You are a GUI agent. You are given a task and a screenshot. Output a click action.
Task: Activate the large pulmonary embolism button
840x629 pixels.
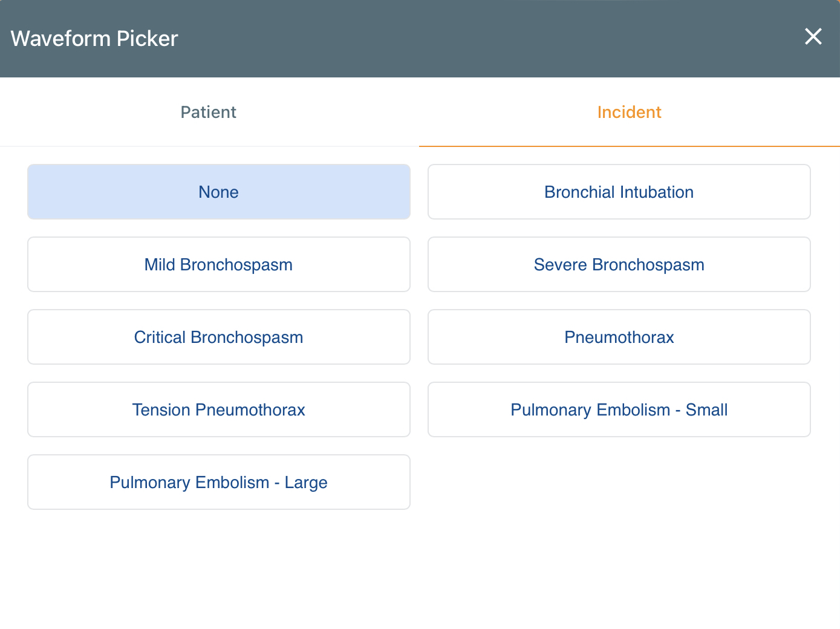point(219,482)
